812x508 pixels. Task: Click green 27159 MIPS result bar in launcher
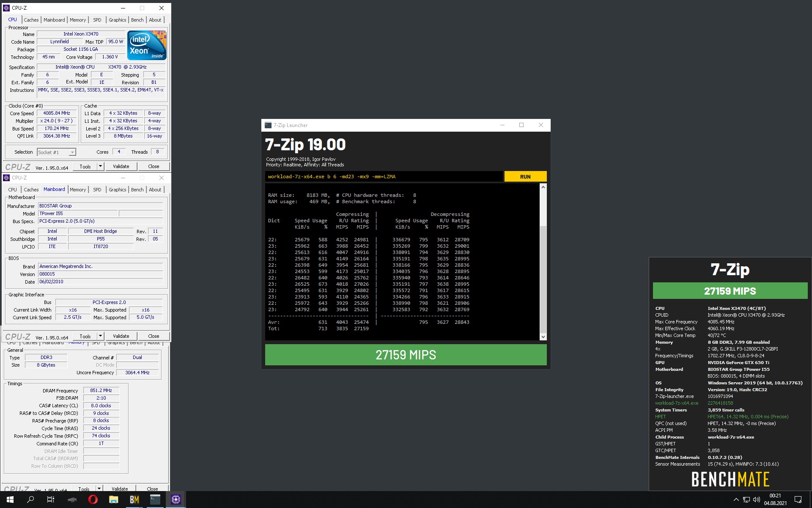[x=406, y=355]
